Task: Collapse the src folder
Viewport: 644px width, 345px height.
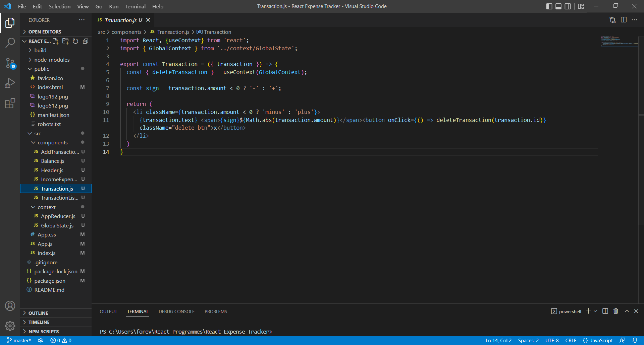Action: (56, 133)
